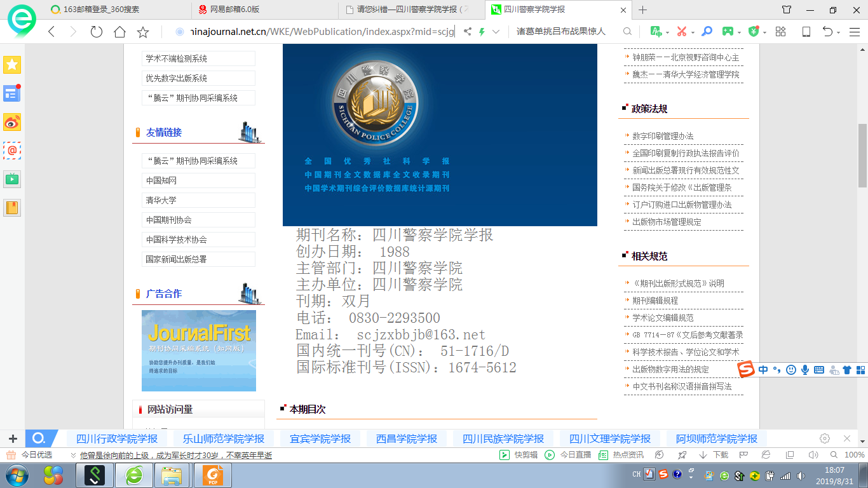Viewport: 868px width, 488px height.
Task: Open 期刊编辑规程 link
Action: pos(655,301)
